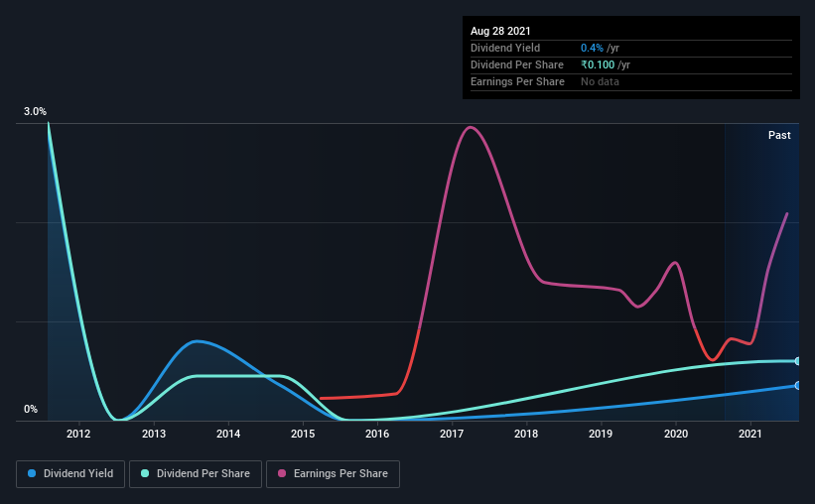Click the Past region label
The image size is (815, 504).
779,135
